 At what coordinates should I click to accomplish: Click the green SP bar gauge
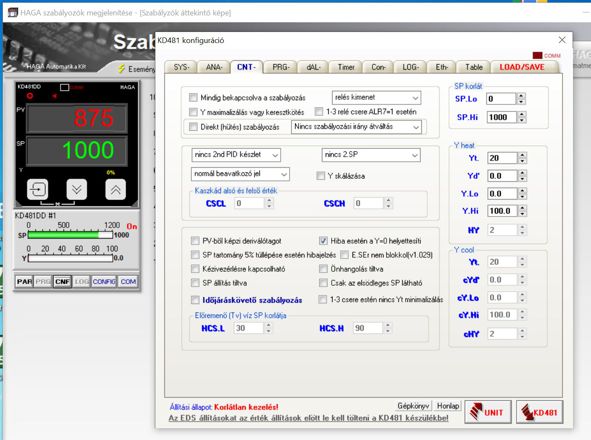(70, 235)
